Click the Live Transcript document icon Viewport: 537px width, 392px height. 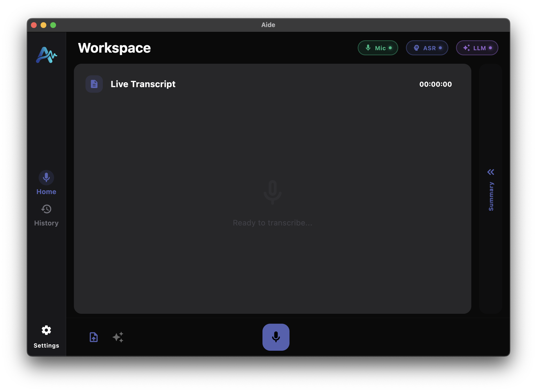[x=94, y=84]
